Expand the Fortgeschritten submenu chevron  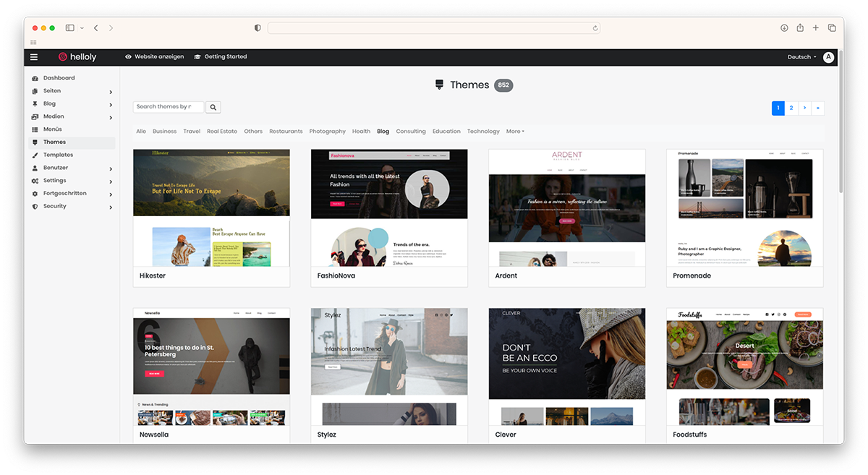click(x=111, y=194)
